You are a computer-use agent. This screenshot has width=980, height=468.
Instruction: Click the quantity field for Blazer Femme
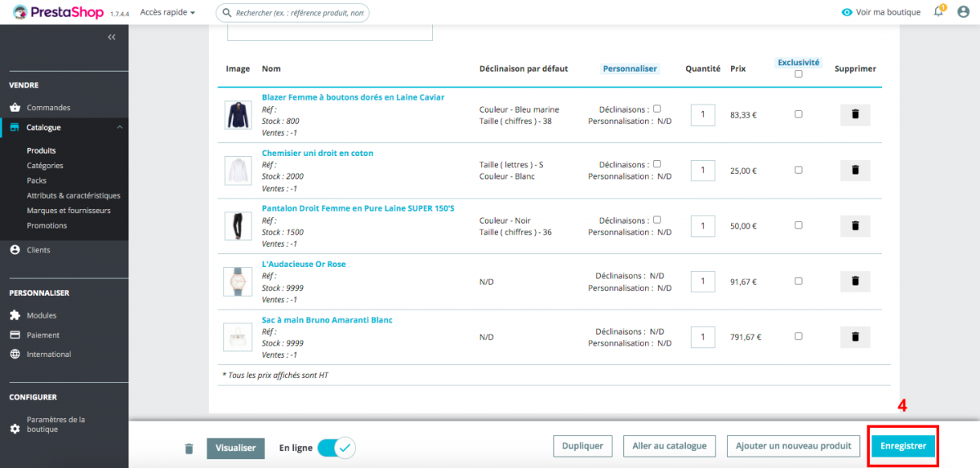702,114
